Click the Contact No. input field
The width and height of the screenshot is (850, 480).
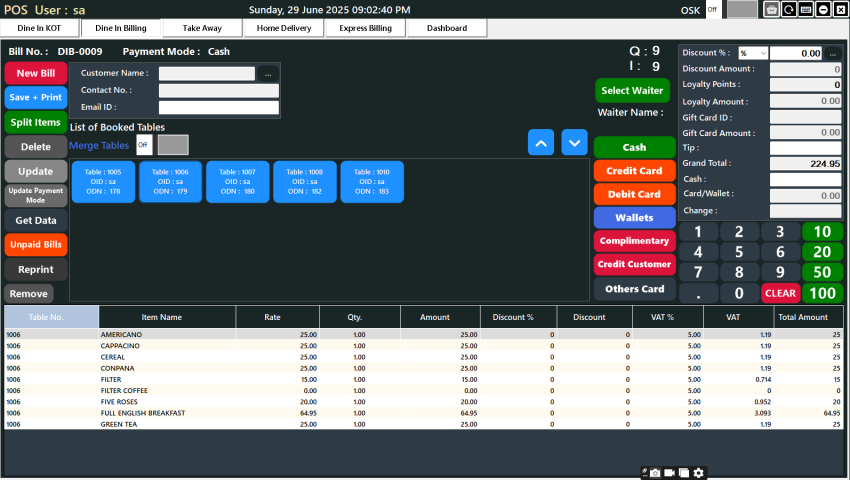(x=218, y=90)
